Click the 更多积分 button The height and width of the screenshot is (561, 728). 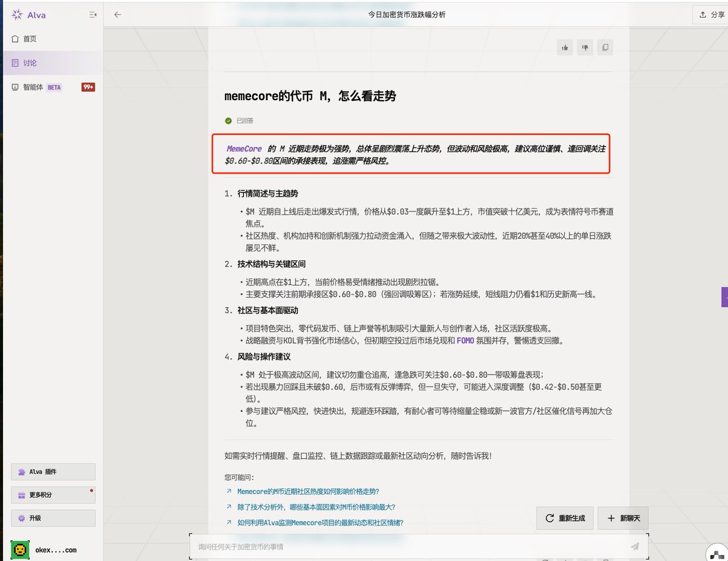[x=53, y=495]
